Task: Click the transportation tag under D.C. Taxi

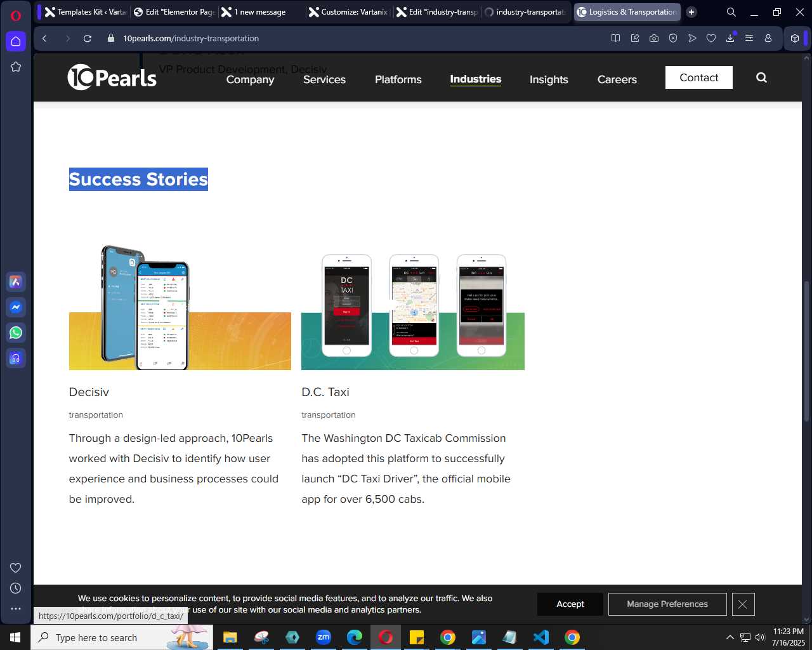Action: click(329, 415)
